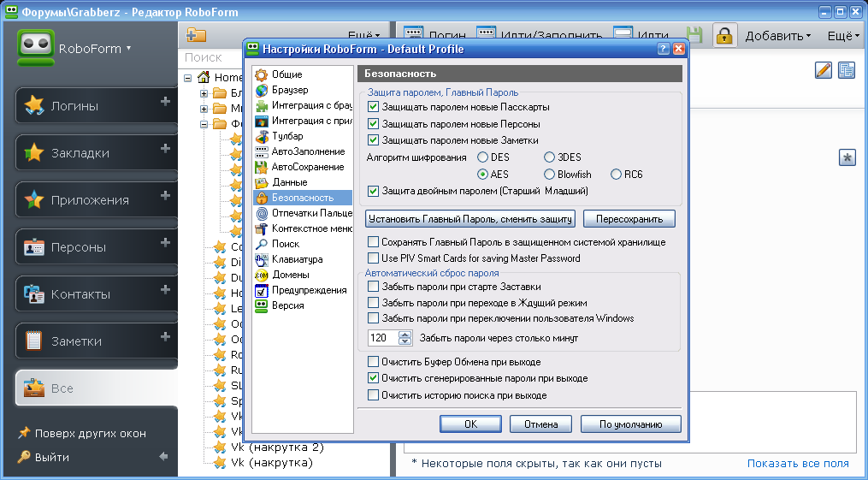Select the Blowfish encryption radio button
The image size is (868, 480).
[x=549, y=175]
